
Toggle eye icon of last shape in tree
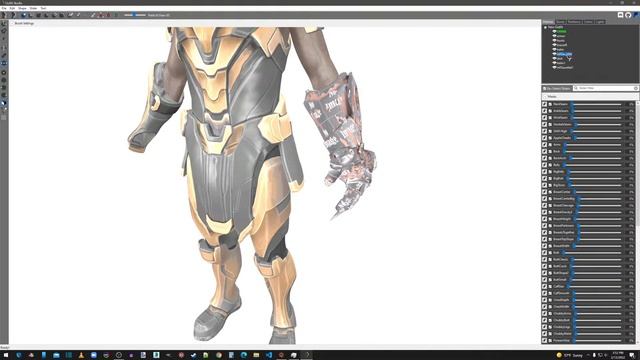(x=554, y=67)
